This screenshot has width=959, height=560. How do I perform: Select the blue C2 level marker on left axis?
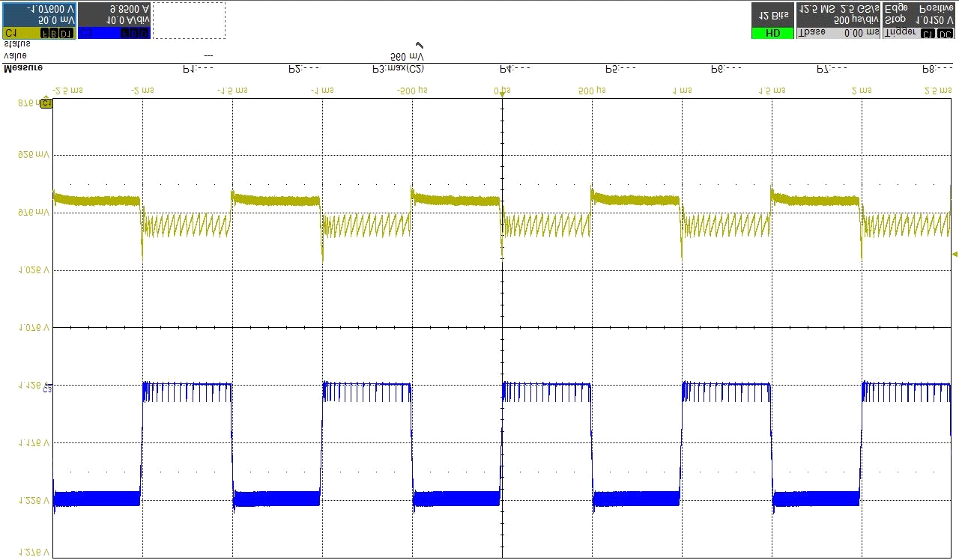click(x=47, y=388)
